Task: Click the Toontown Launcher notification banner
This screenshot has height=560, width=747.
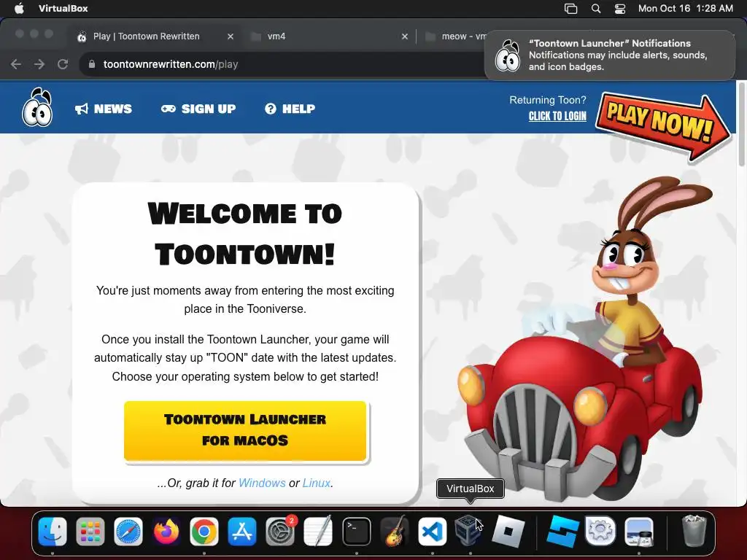Action: [x=610, y=55]
